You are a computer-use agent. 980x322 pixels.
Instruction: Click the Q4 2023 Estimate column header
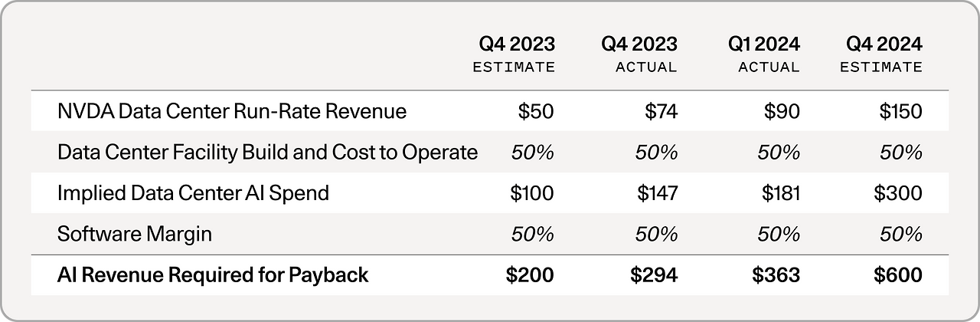tap(514, 54)
